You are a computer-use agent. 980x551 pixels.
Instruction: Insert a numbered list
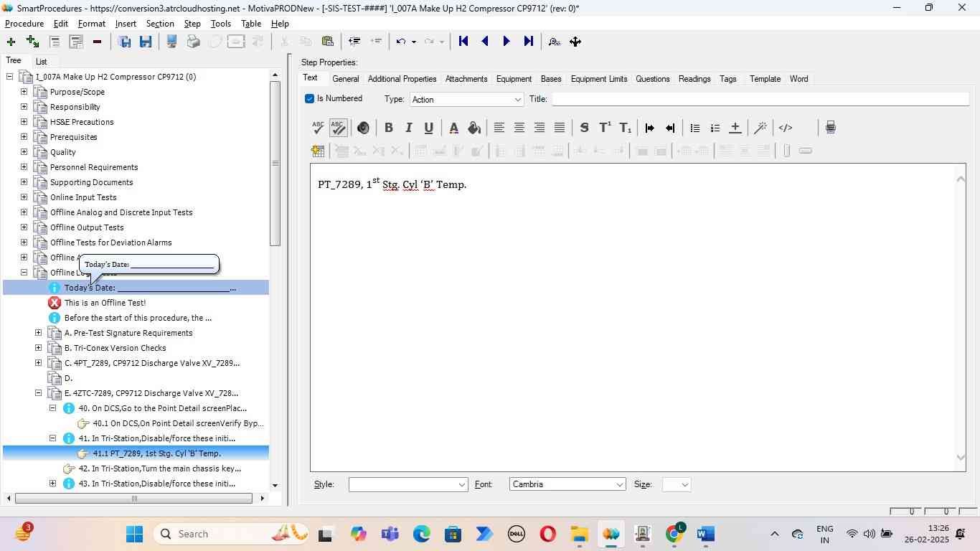(715, 128)
